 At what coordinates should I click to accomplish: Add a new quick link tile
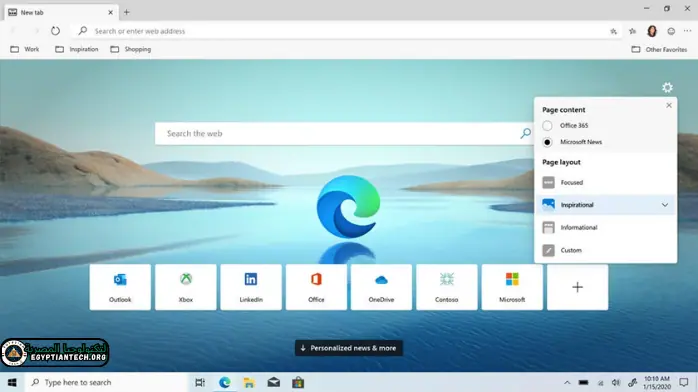pos(577,287)
